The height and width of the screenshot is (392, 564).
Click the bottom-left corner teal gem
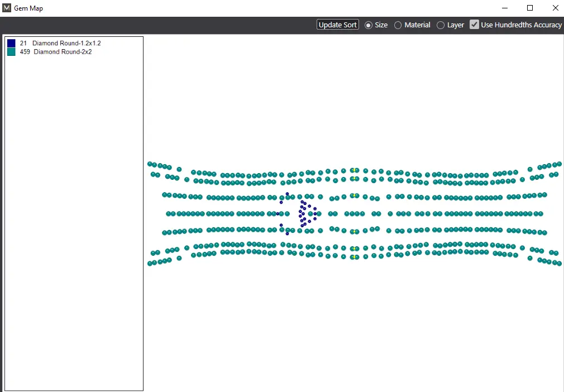[x=150, y=264]
